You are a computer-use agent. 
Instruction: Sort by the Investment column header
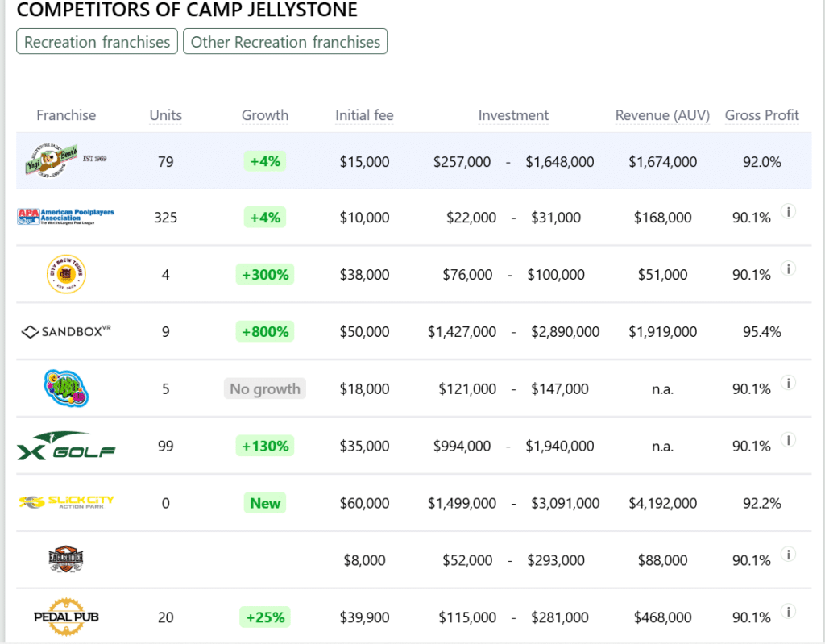click(x=513, y=114)
